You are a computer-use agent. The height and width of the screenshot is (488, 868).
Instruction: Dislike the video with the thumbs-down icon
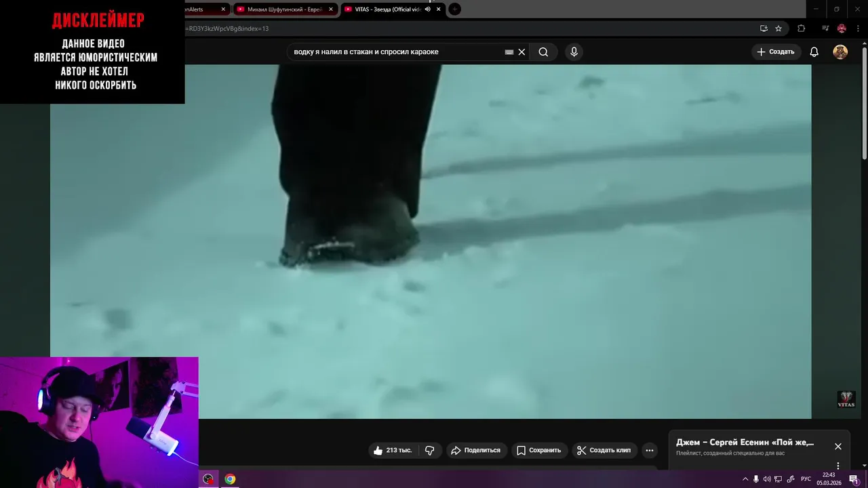(430, 450)
